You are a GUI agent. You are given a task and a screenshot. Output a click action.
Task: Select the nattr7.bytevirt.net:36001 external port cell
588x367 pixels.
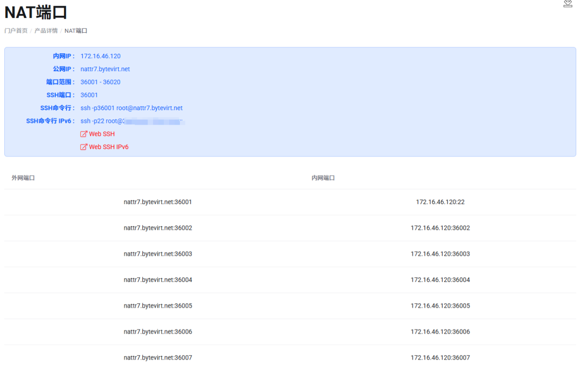point(158,202)
